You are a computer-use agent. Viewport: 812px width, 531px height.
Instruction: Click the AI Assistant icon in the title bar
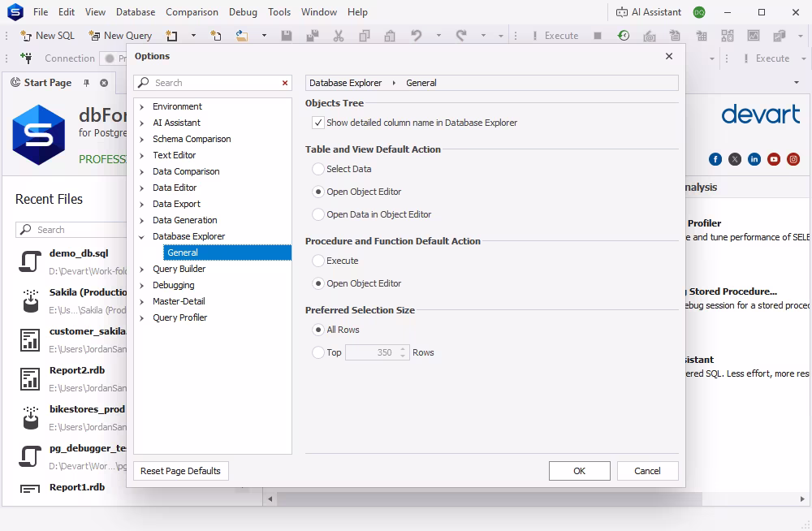click(622, 12)
